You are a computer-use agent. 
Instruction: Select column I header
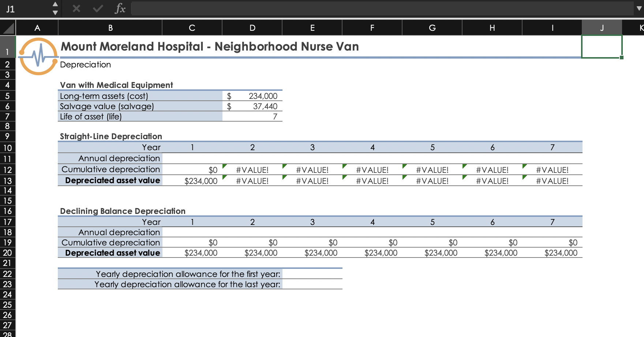pos(552,28)
